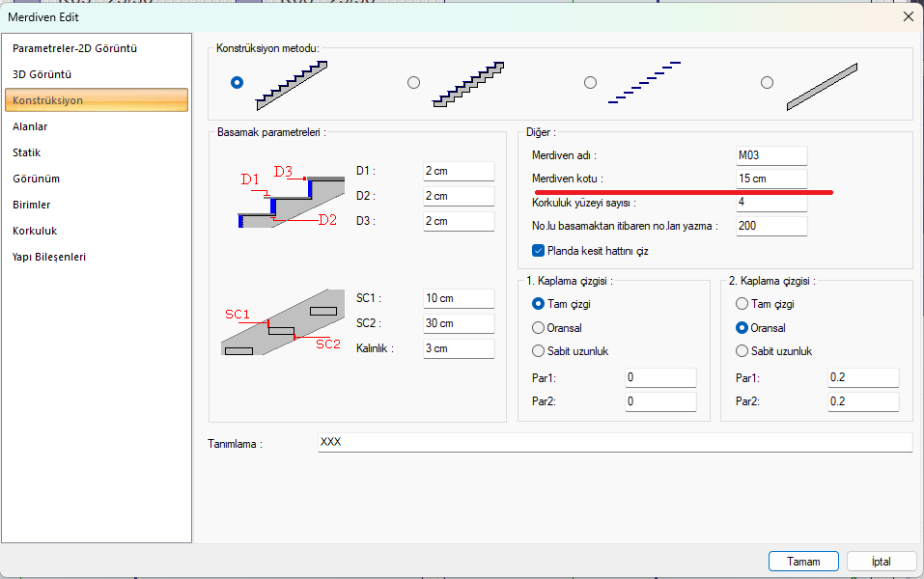Choose Tam çizgi for 2. Kaplama çizgisi
Screen dimensions: 924x579
[x=742, y=304]
